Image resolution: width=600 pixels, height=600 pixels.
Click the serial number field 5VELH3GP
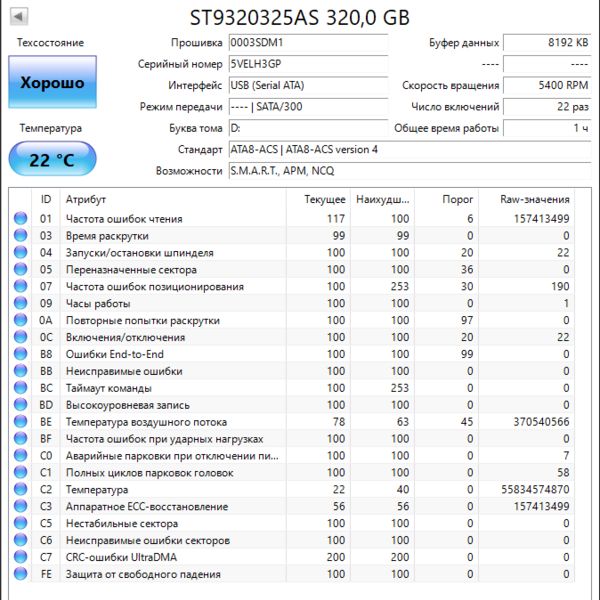coord(308,64)
